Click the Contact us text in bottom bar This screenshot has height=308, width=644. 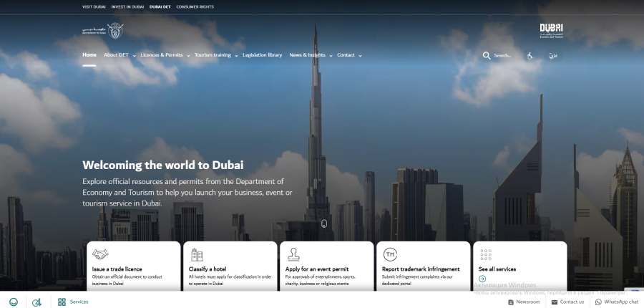572,302
